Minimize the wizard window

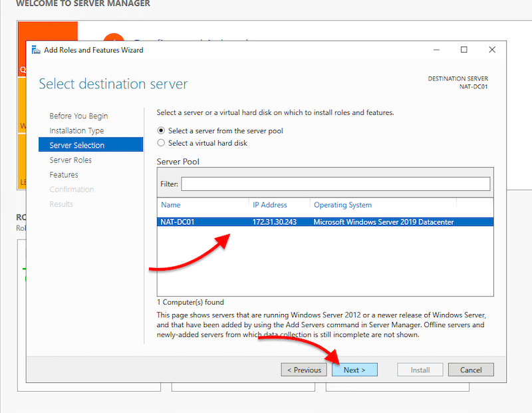pyautogui.click(x=437, y=50)
